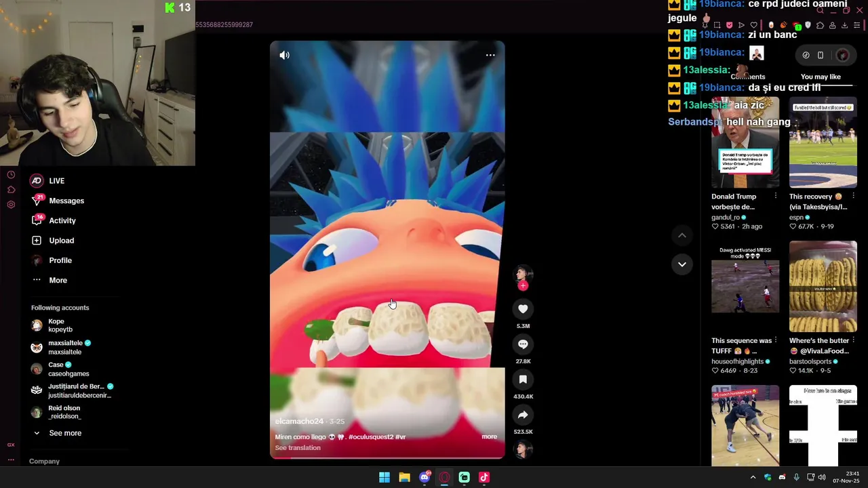Open Discord from the taskbar
Image resolution: width=868 pixels, height=488 pixels.
point(425,477)
